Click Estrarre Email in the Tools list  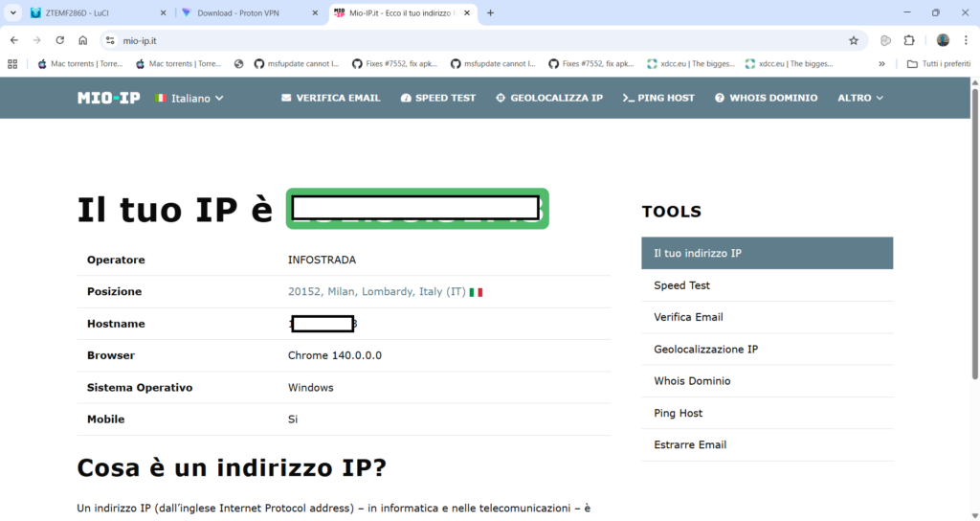pos(690,444)
